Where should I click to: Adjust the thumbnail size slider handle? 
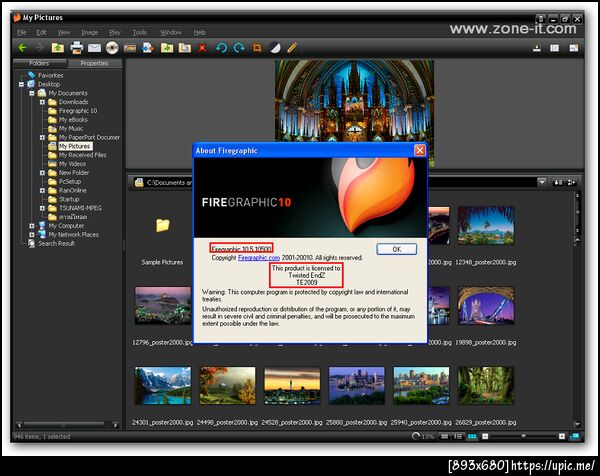523,436
